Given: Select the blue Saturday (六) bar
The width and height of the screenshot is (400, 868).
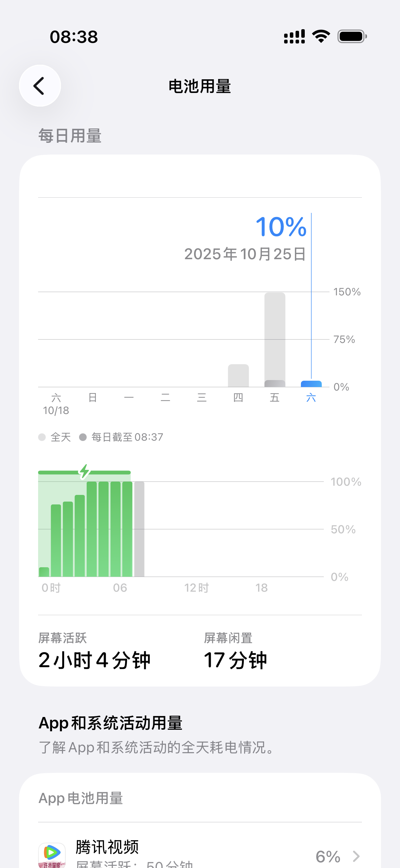Looking at the screenshot, I should click(x=311, y=384).
